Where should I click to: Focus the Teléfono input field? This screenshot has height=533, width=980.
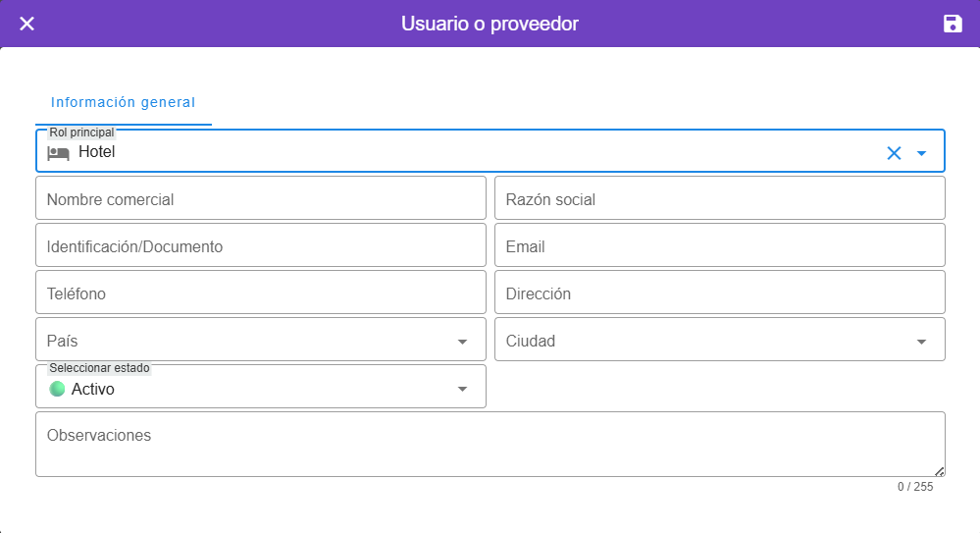[x=260, y=293]
